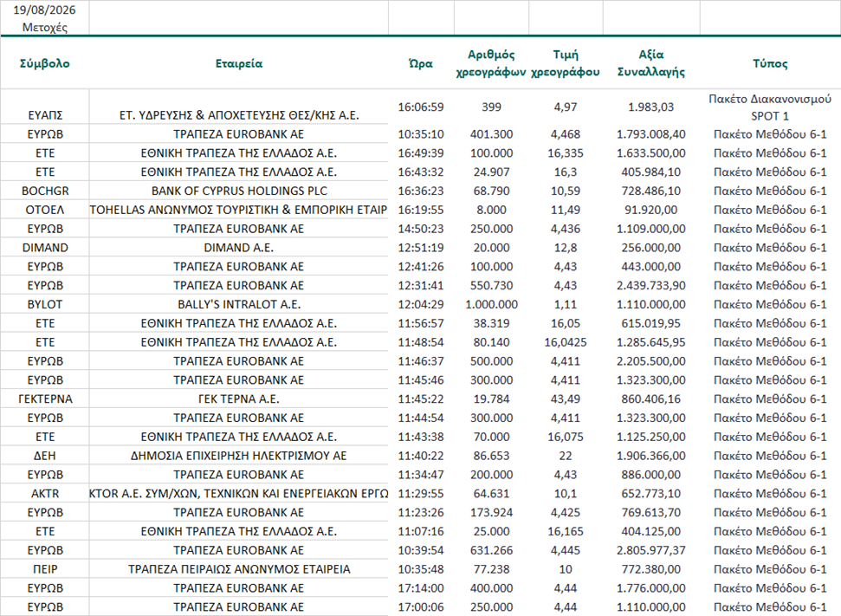The width and height of the screenshot is (841, 616).
Task: Click the quantity 77.238
Action: (491, 569)
